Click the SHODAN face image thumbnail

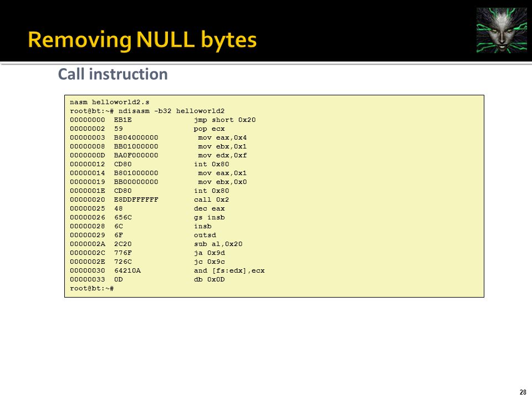[x=502, y=30]
